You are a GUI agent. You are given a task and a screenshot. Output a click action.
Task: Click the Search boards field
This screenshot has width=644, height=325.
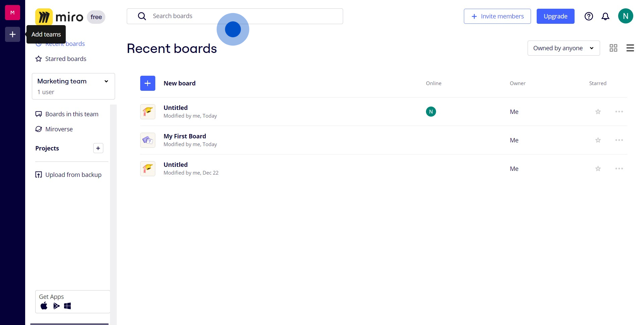coord(235,16)
